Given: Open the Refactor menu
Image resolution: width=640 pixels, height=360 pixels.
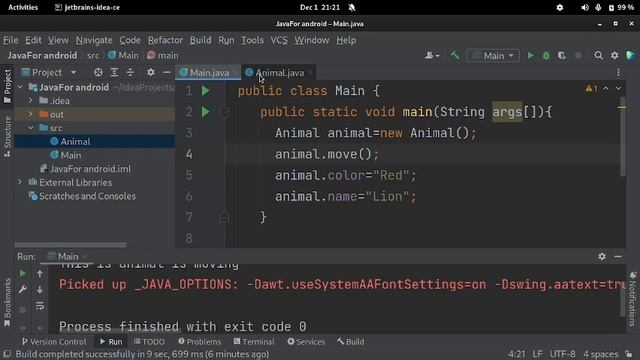Looking at the screenshot, I should click(x=165, y=40).
